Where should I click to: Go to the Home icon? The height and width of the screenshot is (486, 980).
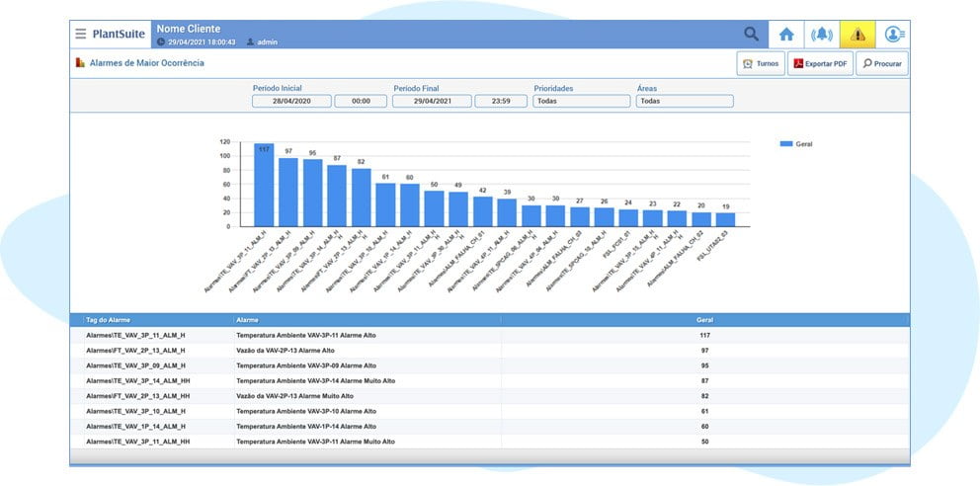(786, 35)
